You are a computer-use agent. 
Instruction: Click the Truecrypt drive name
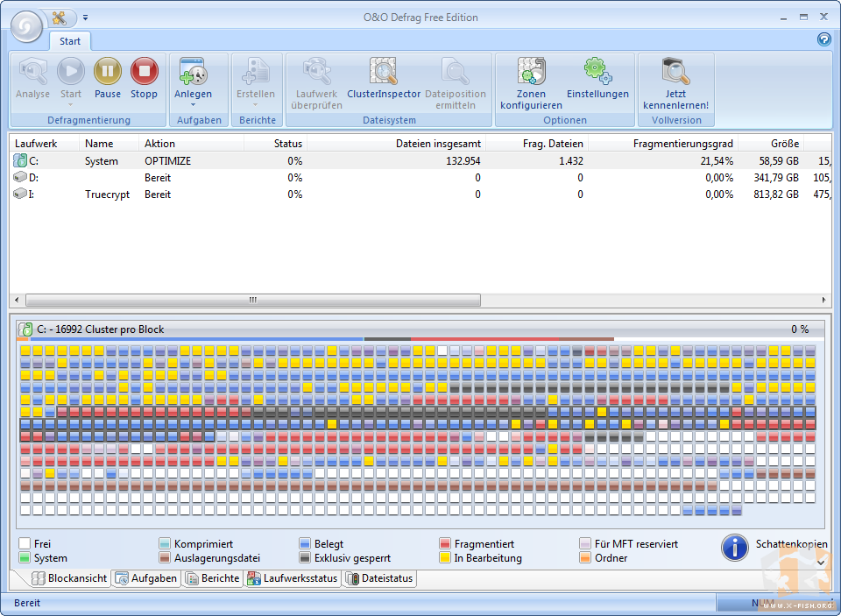pyautogui.click(x=107, y=195)
